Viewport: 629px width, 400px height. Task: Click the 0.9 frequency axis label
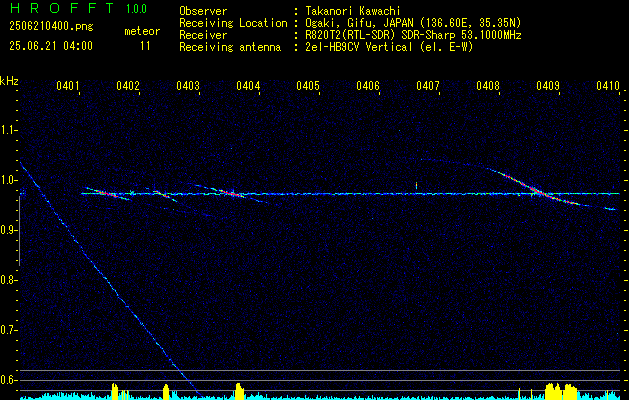[8, 230]
